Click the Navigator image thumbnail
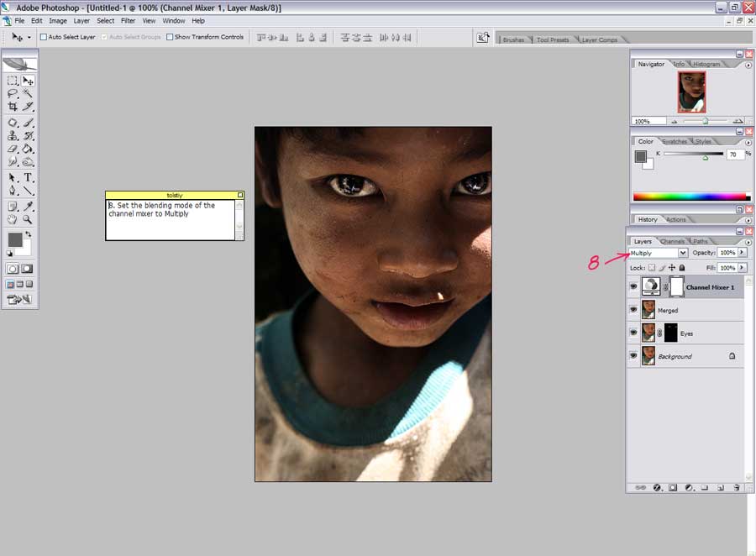 click(691, 92)
